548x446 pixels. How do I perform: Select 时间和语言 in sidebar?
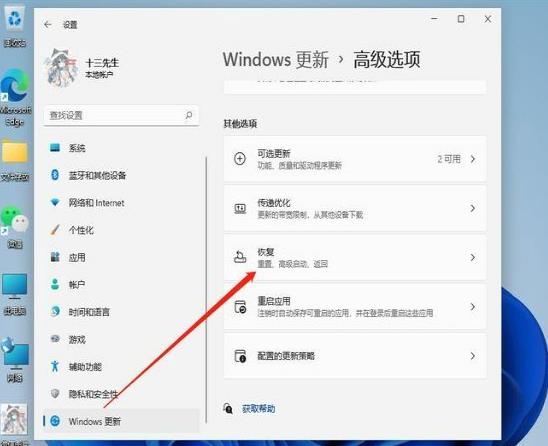[x=121, y=312]
